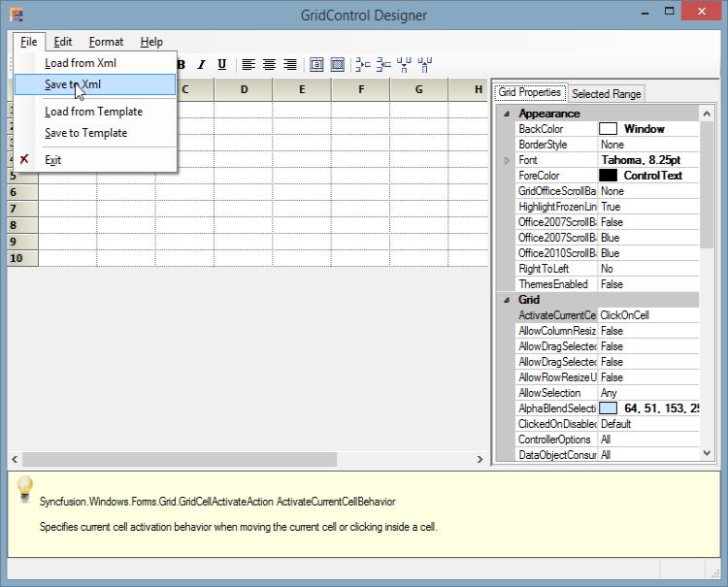Toggle bold formatting in the toolbar

182,64
